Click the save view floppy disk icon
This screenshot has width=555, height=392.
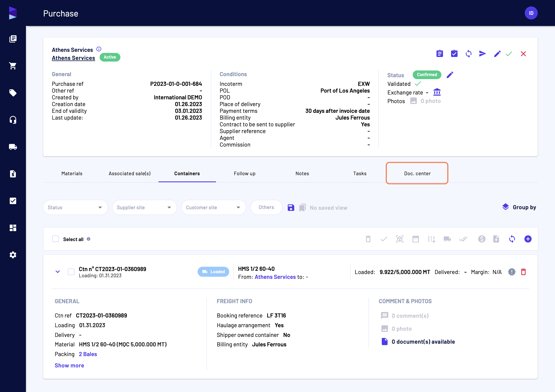[x=291, y=208]
